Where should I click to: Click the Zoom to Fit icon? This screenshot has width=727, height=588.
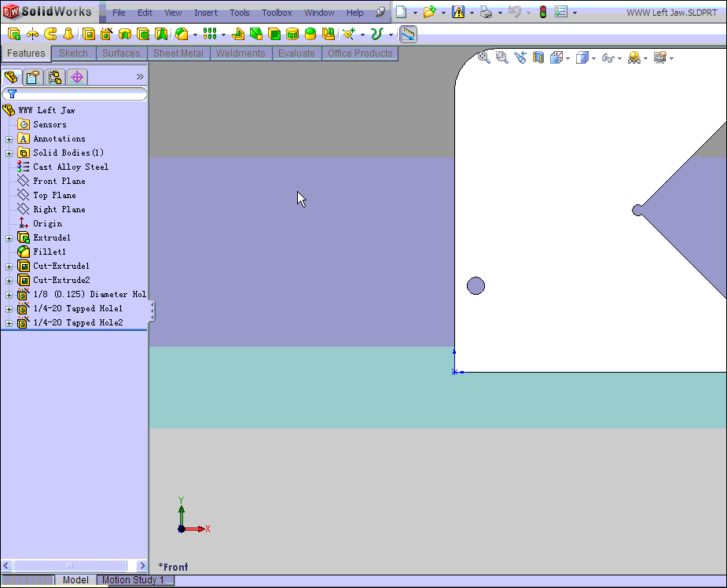pos(482,57)
